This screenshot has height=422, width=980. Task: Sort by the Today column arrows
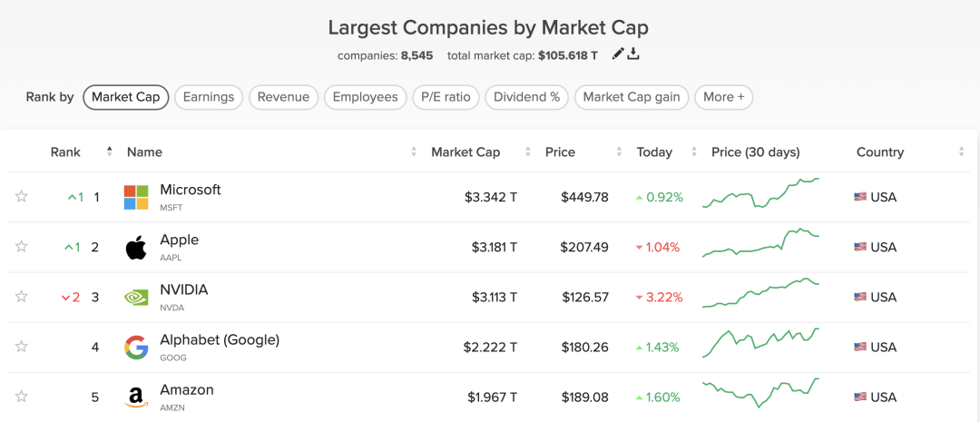[x=694, y=152]
